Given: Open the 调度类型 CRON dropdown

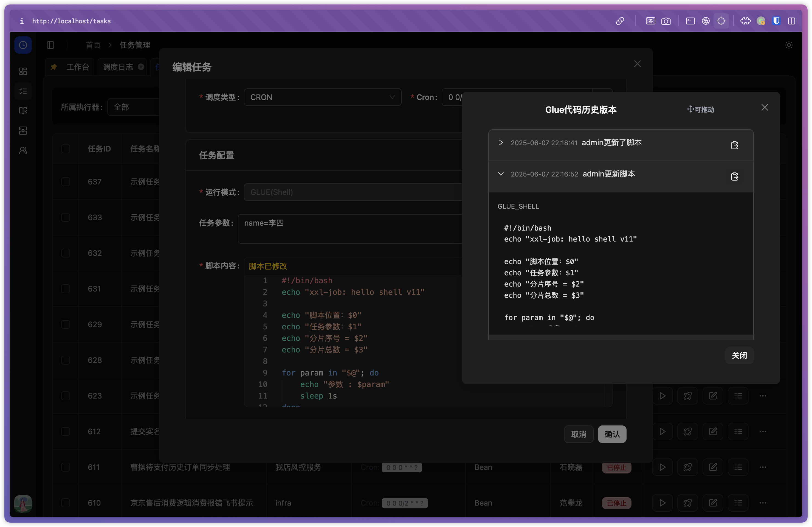Looking at the screenshot, I should click(x=322, y=97).
